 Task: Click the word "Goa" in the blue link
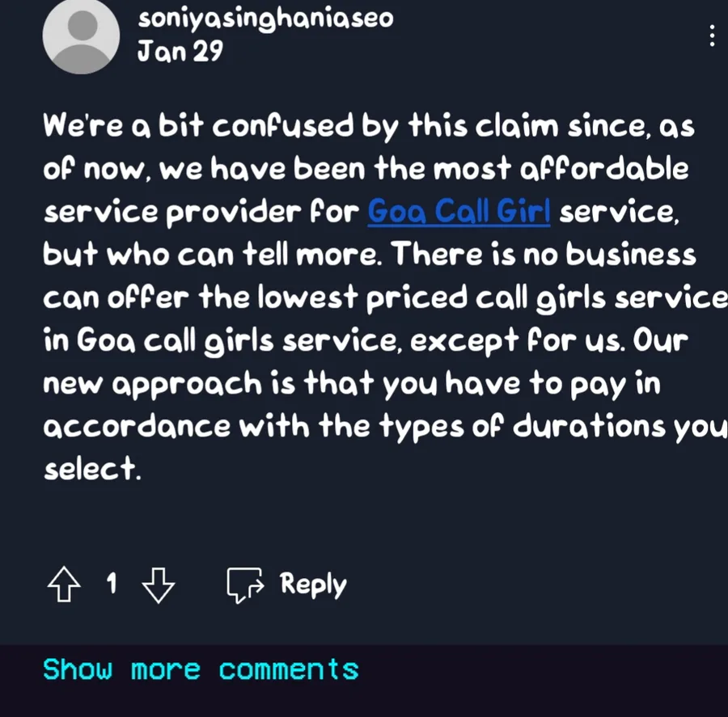point(396,212)
